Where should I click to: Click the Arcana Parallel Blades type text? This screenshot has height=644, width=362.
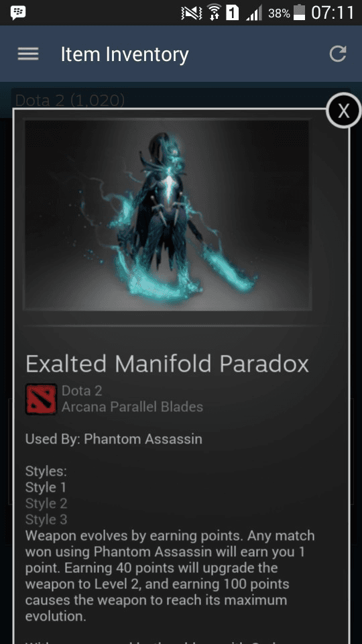(132, 407)
